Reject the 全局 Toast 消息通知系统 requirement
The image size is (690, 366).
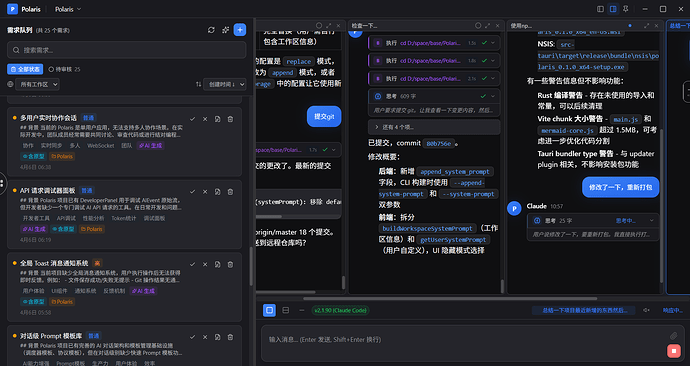(x=205, y=264)
